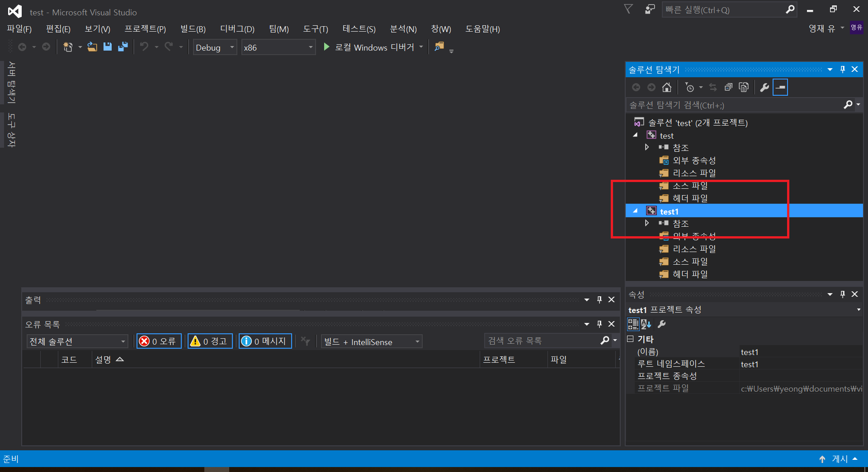Screen dimensions: 868x472
Task: Click Collapse All in Solution Explorer
Action: coord(728,87)
